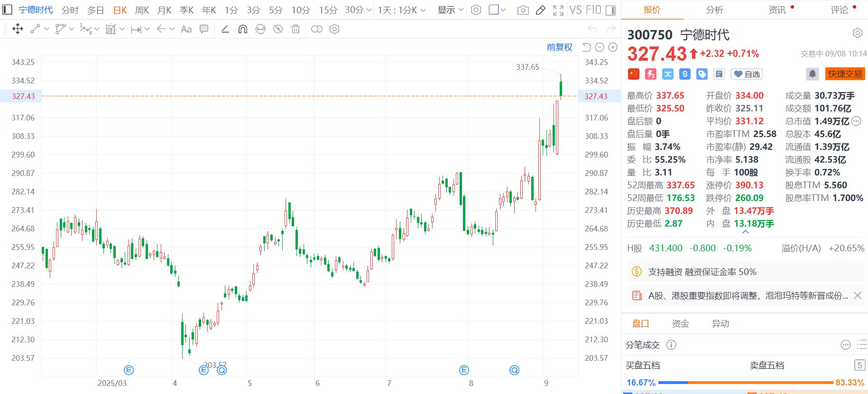Click the 快捷交易 quick trade button
The height and width of the screenshot is (394, 868).
coord(845,74)
